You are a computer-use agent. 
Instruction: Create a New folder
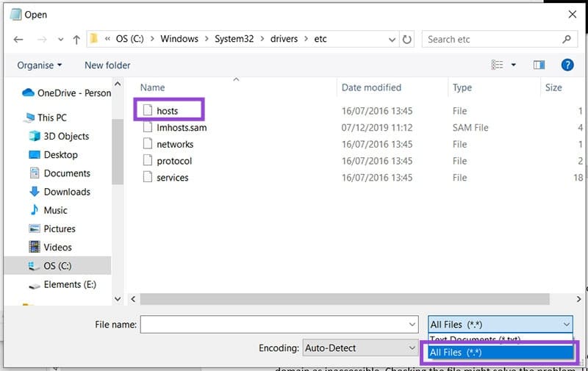(107, 65)
